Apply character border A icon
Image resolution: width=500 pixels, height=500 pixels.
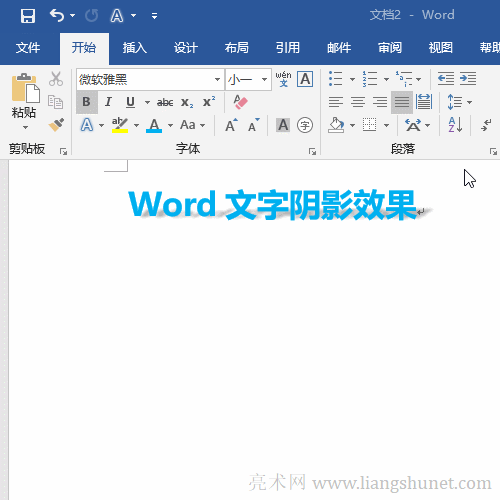coord(305,79)
